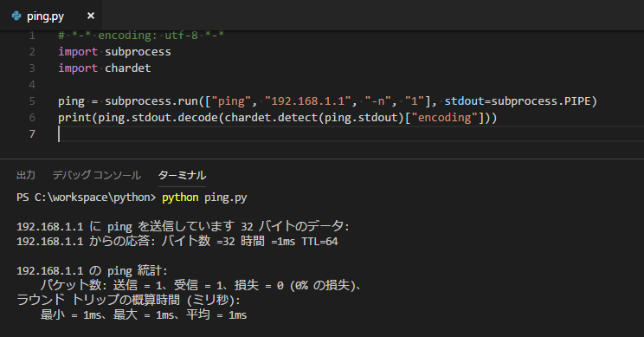Click the 'python ping.py' terminal command
This screenshot has height=337, width=644.
204,198
